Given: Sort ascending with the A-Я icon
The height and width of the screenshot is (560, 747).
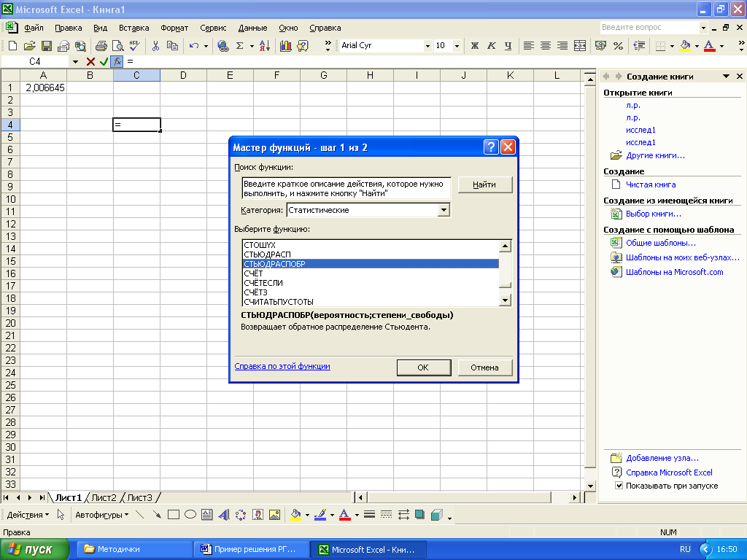Looking at the screenshot, I should pyautogui.click(x=265, y=46).
